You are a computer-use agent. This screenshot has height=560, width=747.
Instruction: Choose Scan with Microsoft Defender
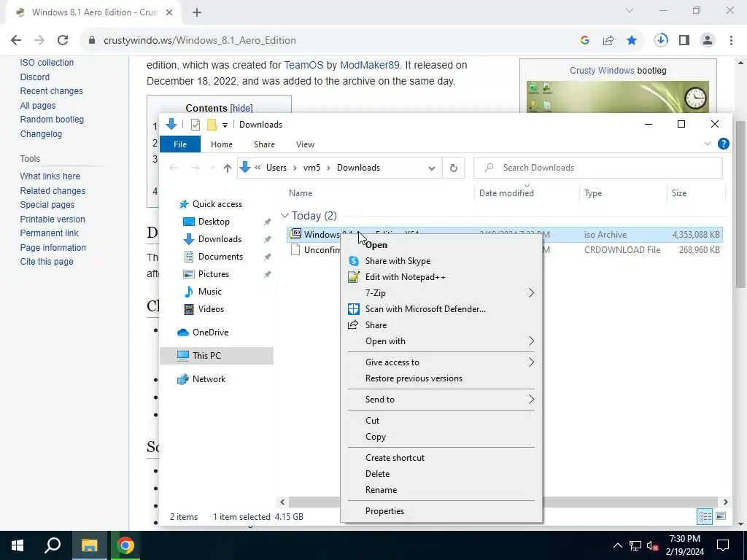[441, 309]
